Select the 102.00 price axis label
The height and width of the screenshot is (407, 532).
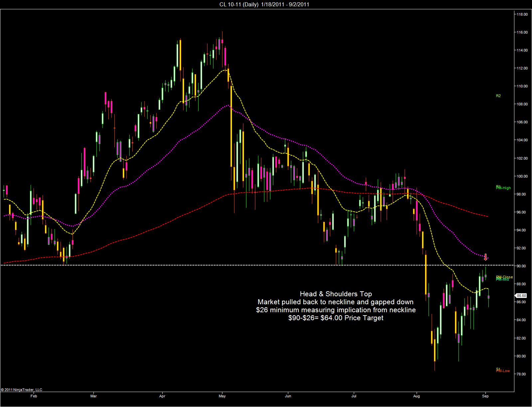pyautogui.click(x=522, y=158)
